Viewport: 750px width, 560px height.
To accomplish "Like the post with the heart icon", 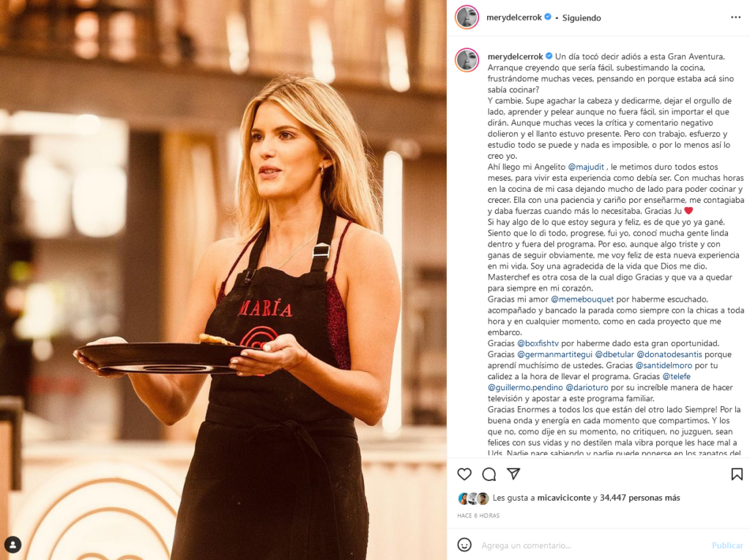I will pyautogui.click(x=464, y=474).
